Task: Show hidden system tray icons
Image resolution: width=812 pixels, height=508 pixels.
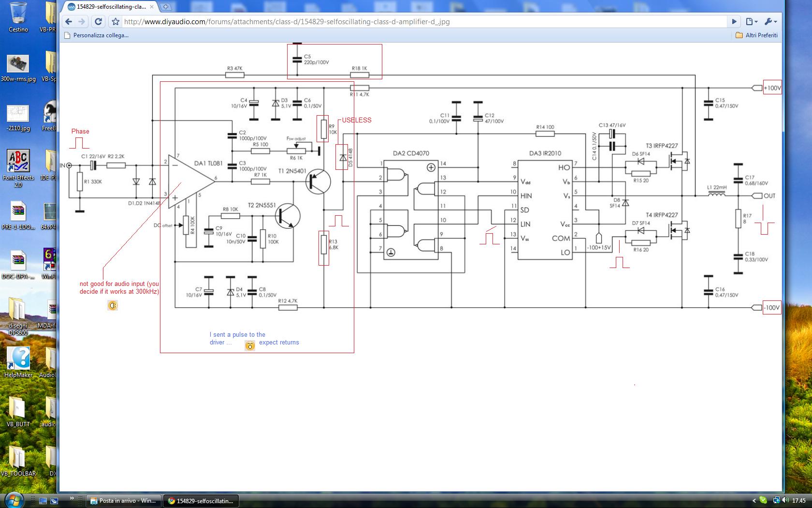Action: tap(754, 501)
